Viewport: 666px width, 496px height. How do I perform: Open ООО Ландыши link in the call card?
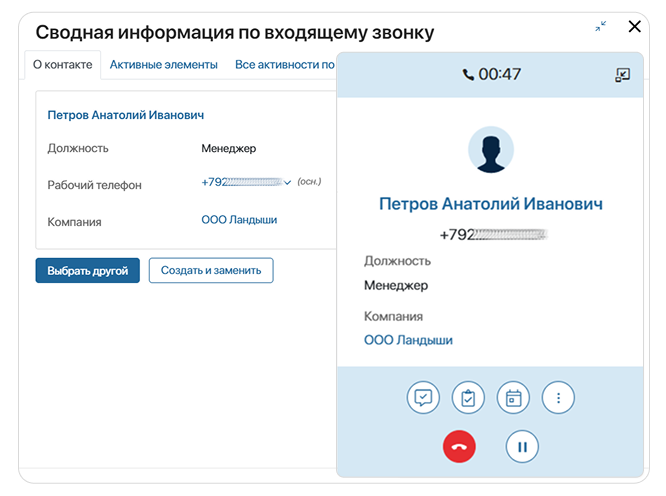408,340
